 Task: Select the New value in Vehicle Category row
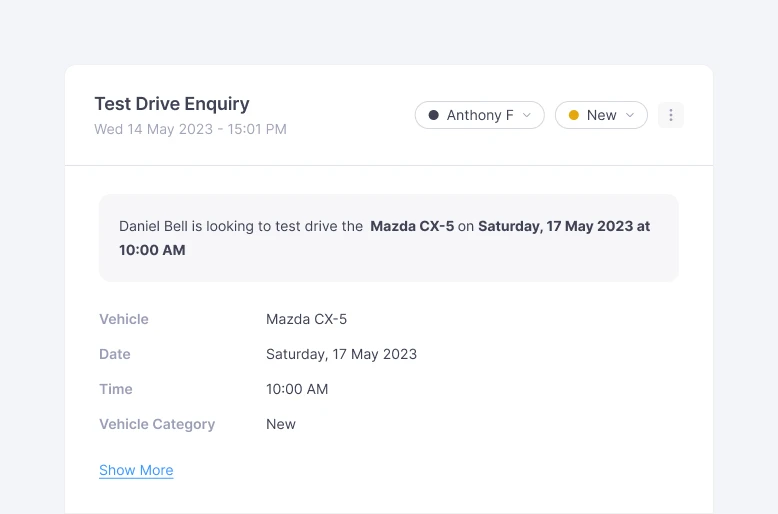281,424
